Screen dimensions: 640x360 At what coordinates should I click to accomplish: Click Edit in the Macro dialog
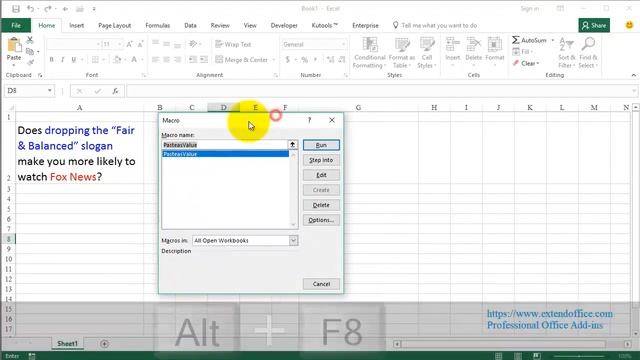tap(321, 175)
